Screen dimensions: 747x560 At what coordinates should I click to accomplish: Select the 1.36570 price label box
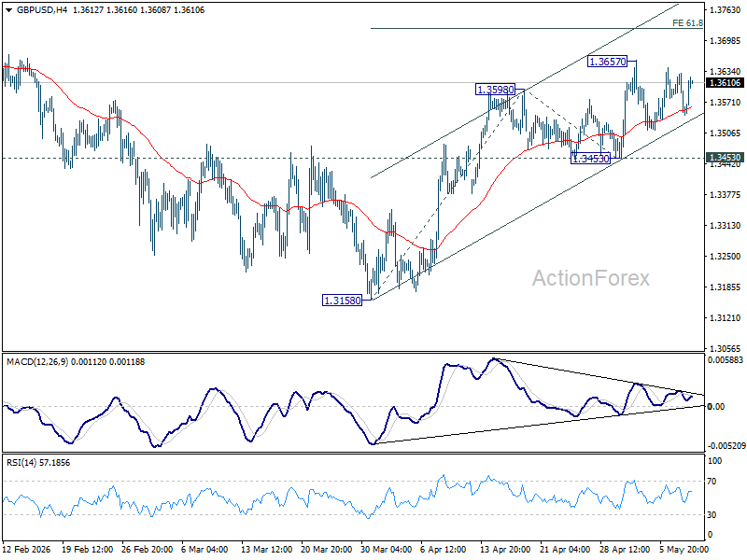608,62
